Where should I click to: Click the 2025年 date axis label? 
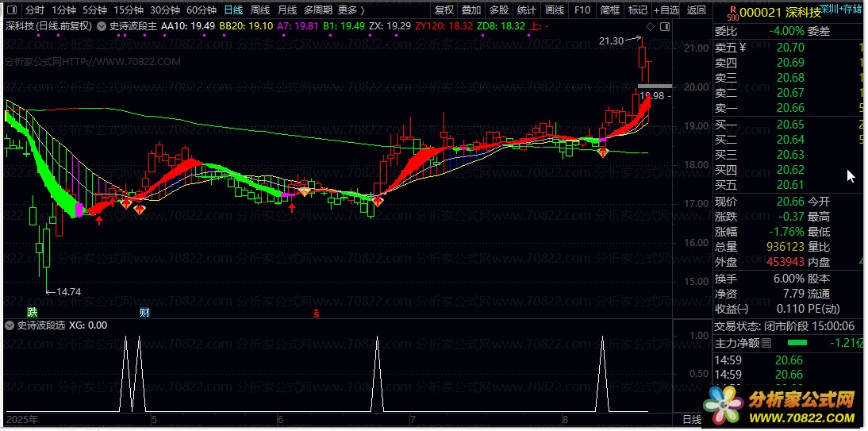pos(22,419)
